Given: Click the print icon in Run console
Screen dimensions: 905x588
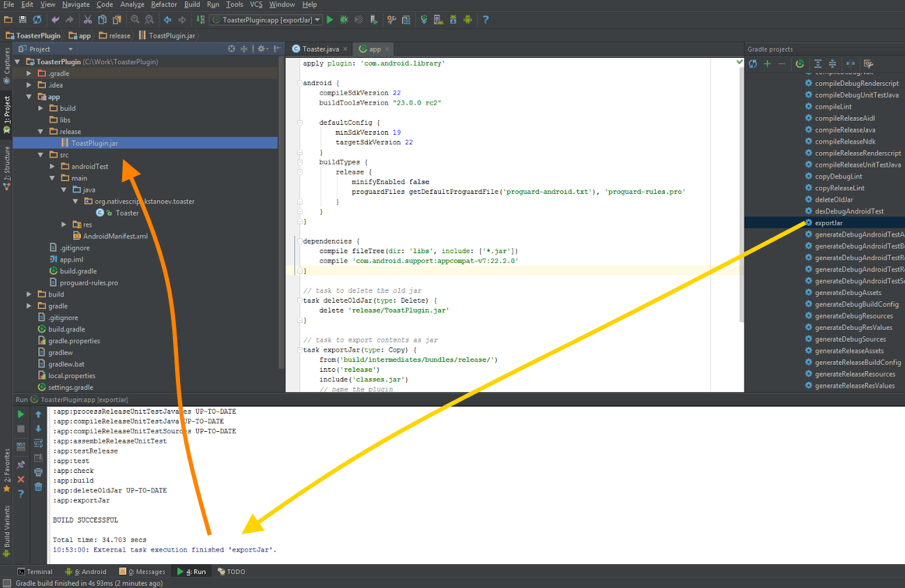Looking at the screenshot, I should coord(38,472).
